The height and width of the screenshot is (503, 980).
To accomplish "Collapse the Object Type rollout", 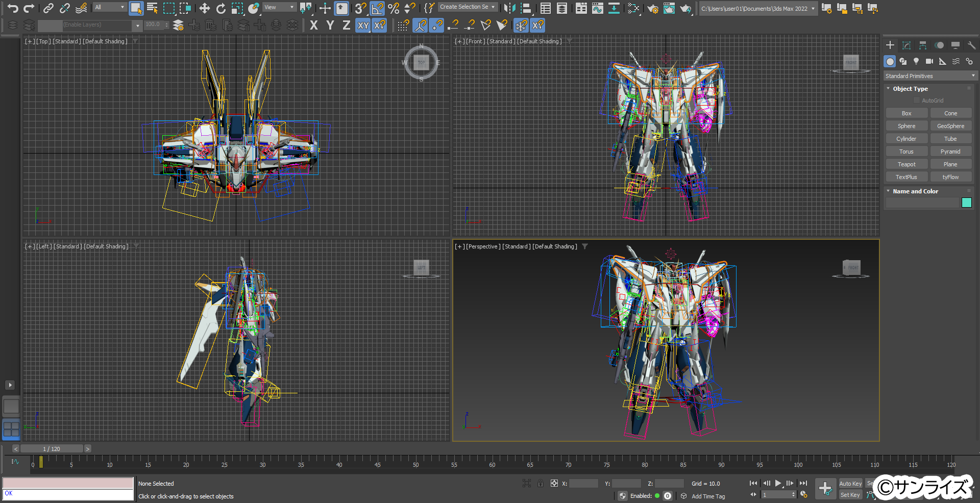I will 888,89.
